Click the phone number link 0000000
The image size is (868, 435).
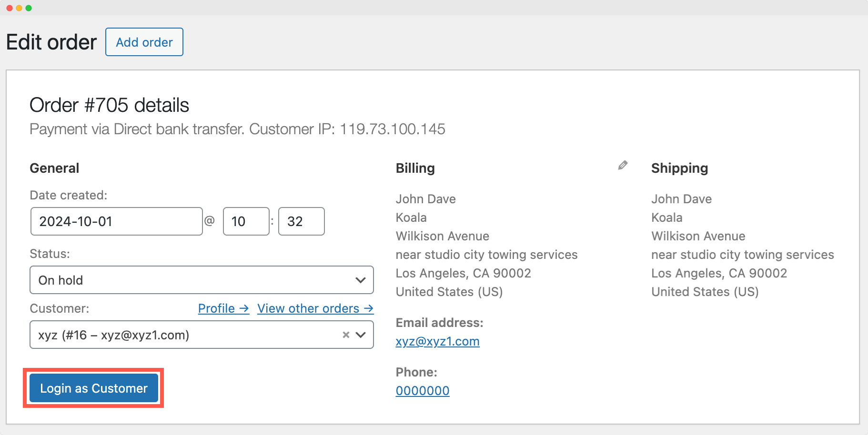tap(422, 390)
